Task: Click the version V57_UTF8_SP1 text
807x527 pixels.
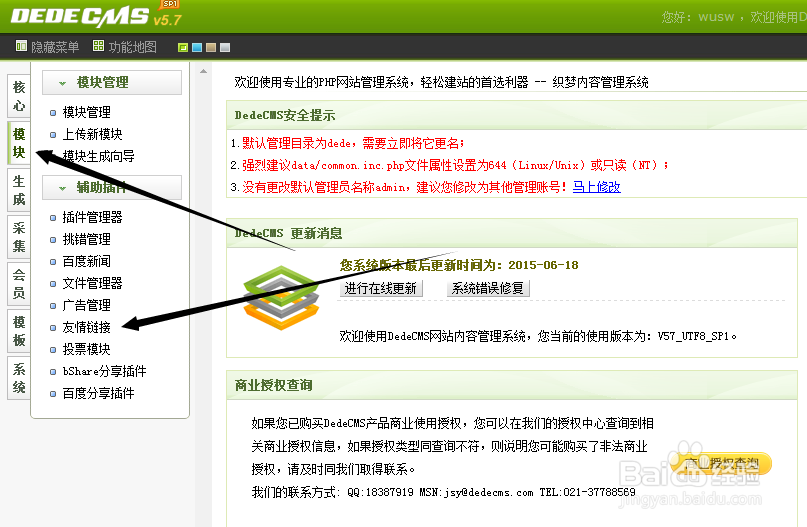Action: pyautogui.click(x=696, y=336)
